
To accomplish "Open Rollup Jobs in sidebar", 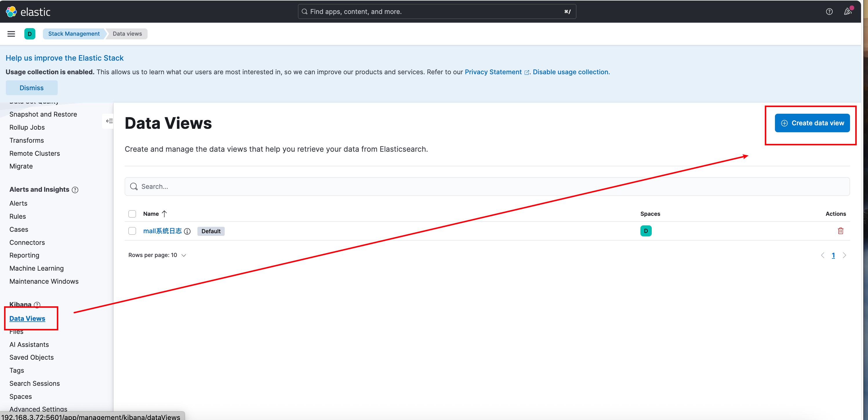I will 27,127.
